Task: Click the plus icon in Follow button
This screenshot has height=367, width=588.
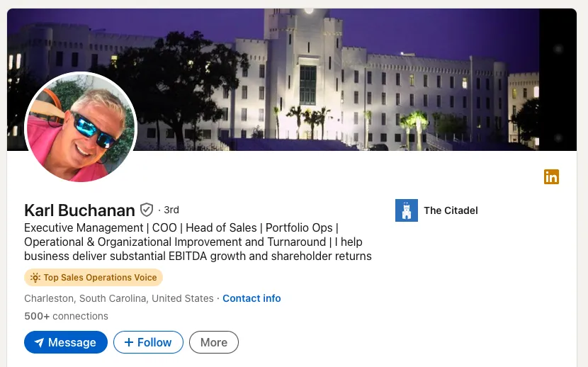Action: coord(129,342)
